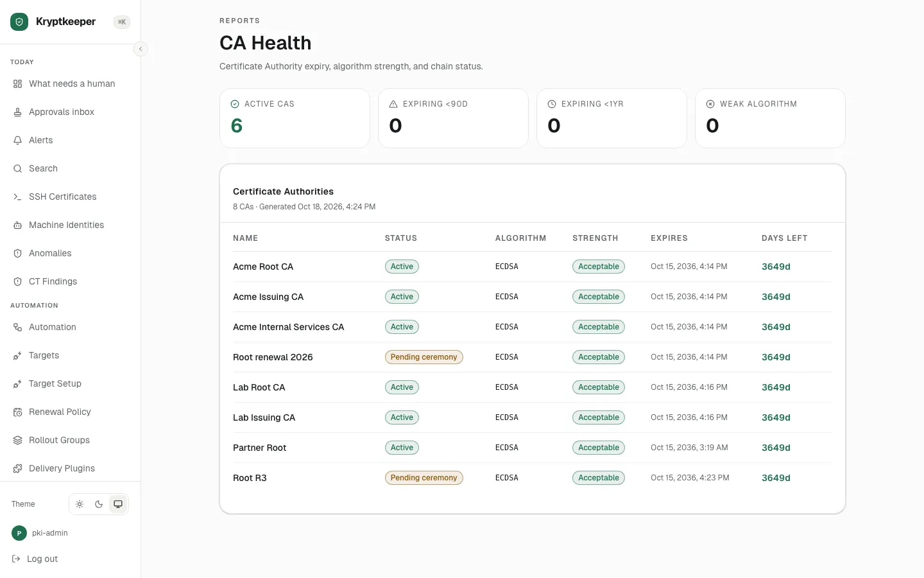Click the pki-admin user avatar
This screenshot has width=924, height=578.
pos(19,533)
